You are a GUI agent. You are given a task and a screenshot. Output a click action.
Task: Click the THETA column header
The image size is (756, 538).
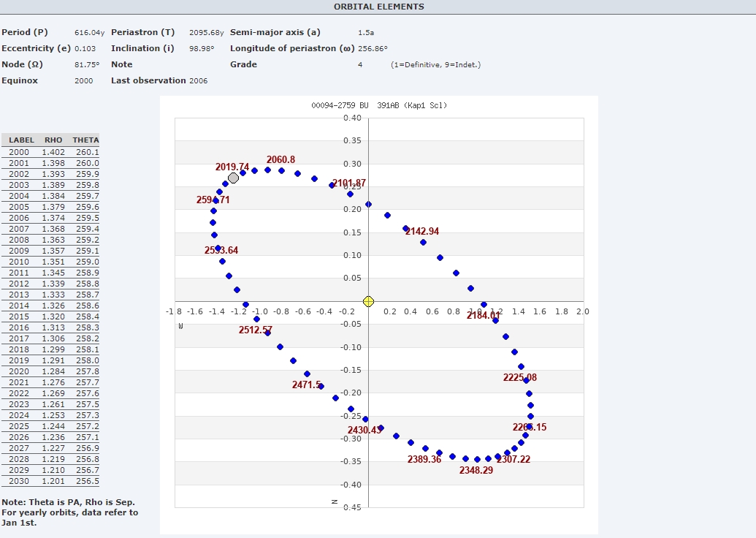(x=85, y=140)
